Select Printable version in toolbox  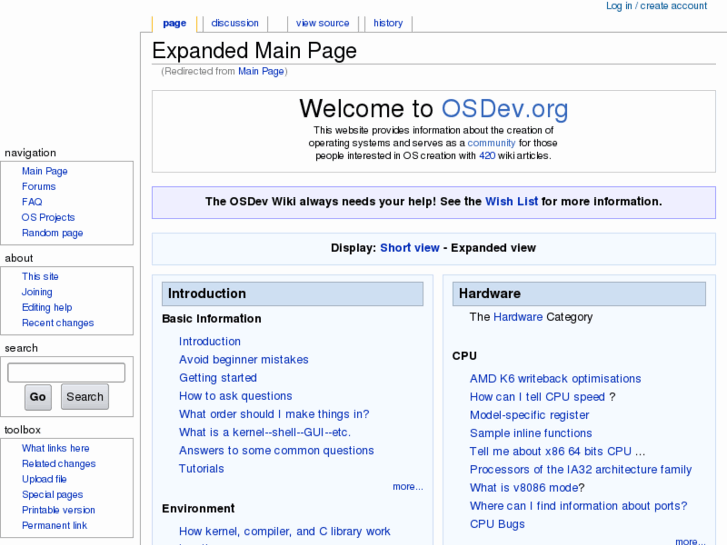(58, 510)
